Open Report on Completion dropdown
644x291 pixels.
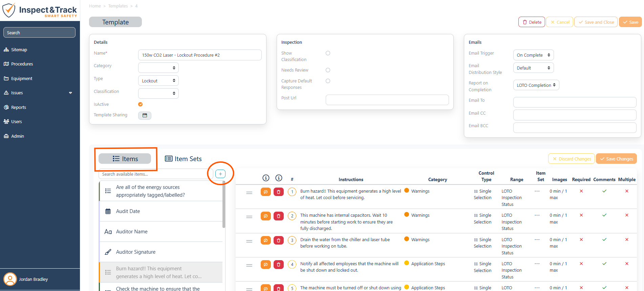(536, 85)
